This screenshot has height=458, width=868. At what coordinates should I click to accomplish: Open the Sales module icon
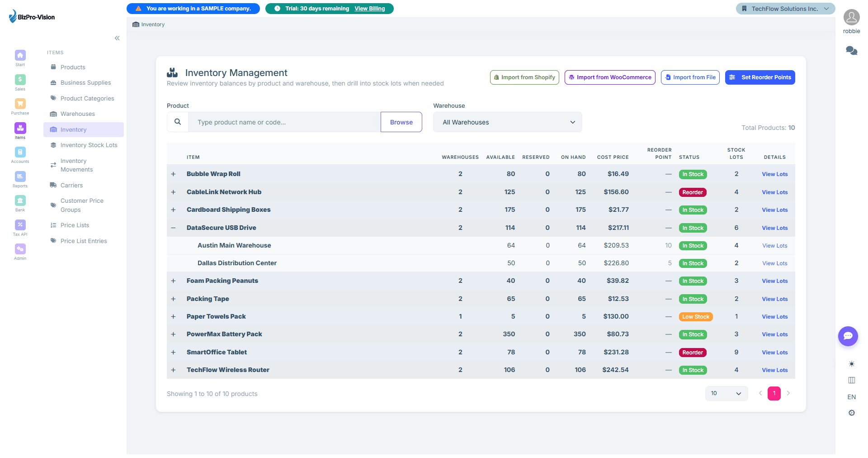tap(20, 80)
